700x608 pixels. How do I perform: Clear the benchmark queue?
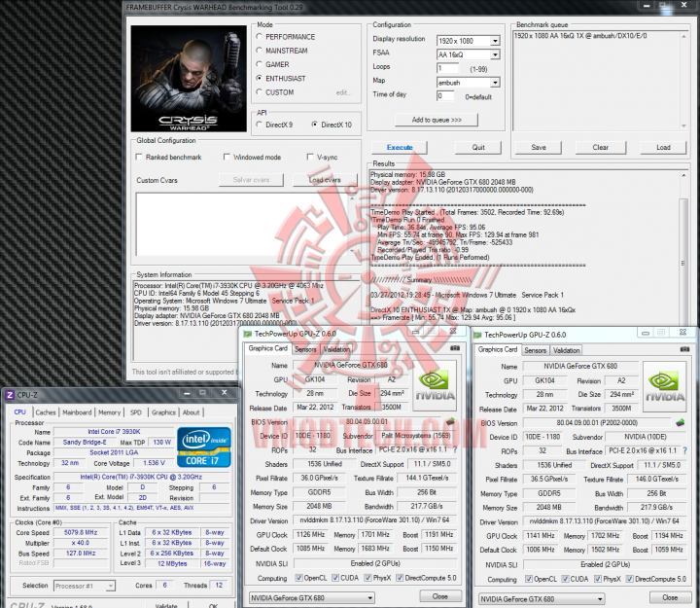[601, 148]
